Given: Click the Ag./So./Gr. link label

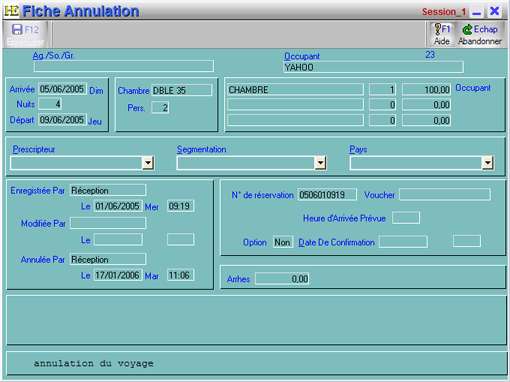Looking at the screenshot, I should click(x=53, y=55).
